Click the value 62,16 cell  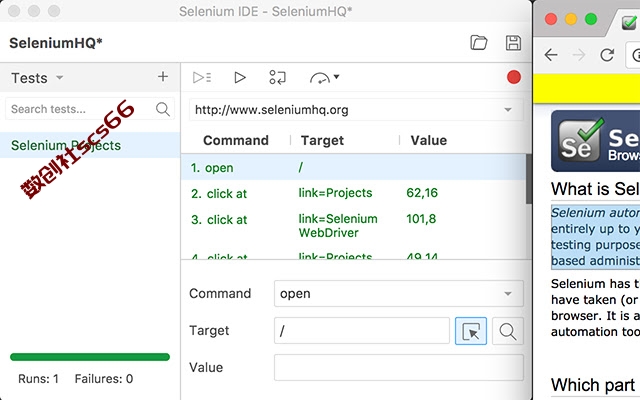point(422,193)
